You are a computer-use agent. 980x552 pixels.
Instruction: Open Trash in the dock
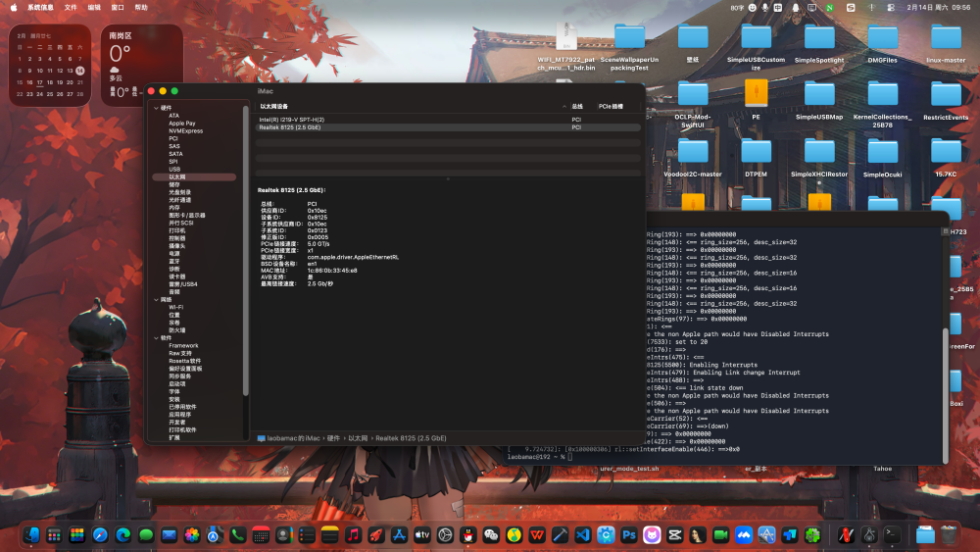pyautogui.click(x=949, y=535)
